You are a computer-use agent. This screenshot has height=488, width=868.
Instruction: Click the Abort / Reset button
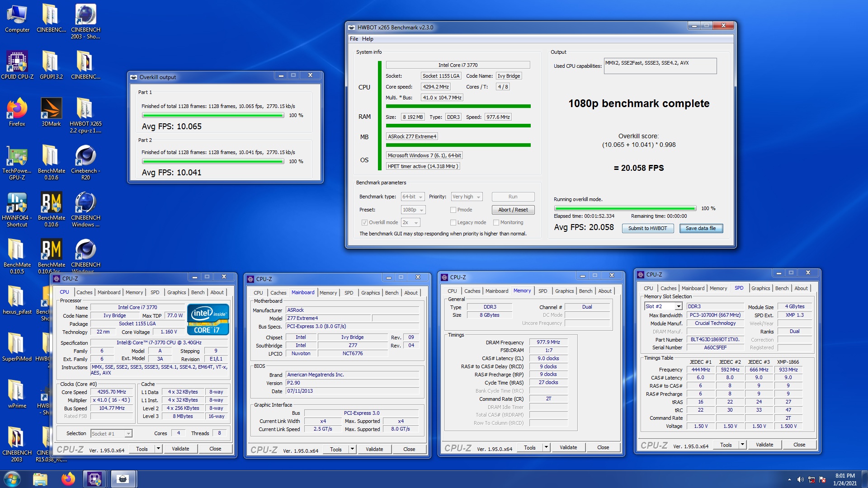click(x=513, y=210)
